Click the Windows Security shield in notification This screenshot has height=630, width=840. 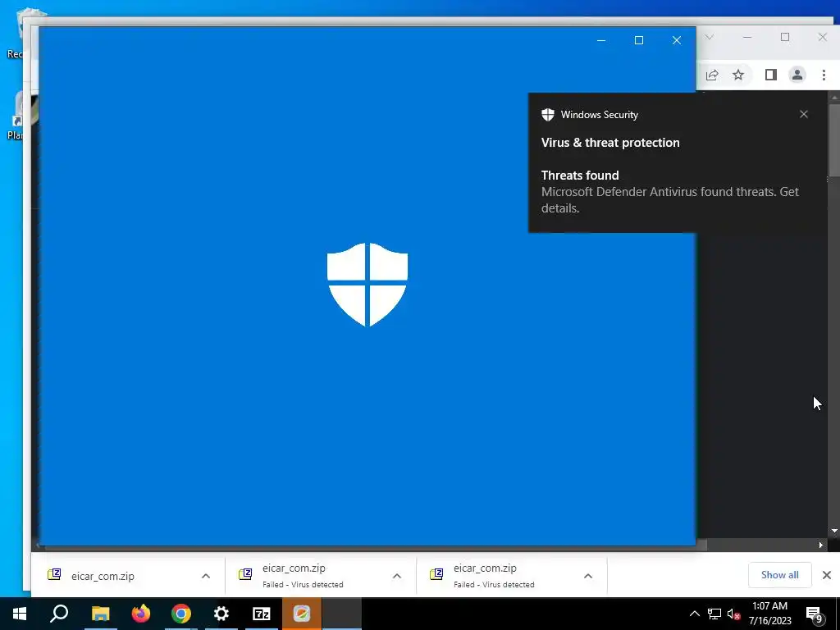point(547,114)
